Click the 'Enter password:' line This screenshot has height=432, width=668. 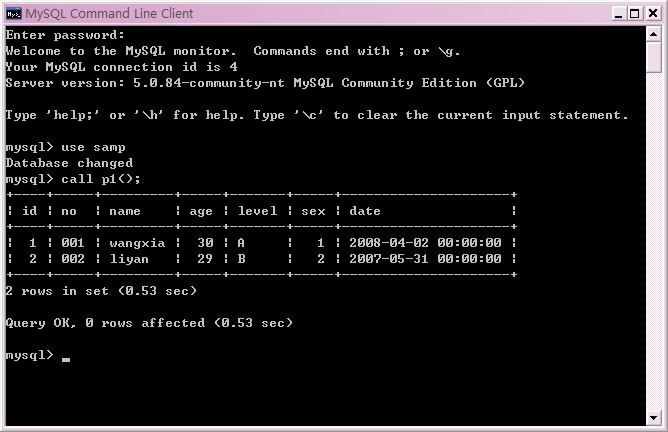tap(65, 35)
